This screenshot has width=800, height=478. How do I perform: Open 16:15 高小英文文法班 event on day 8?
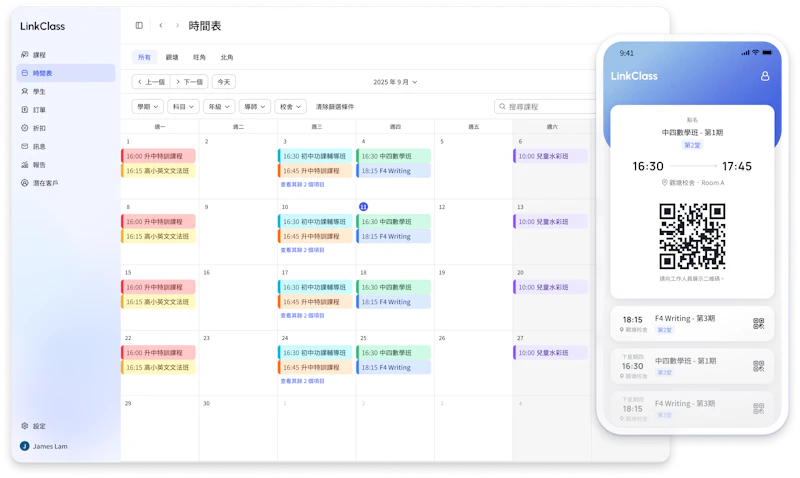coord(159,236)
